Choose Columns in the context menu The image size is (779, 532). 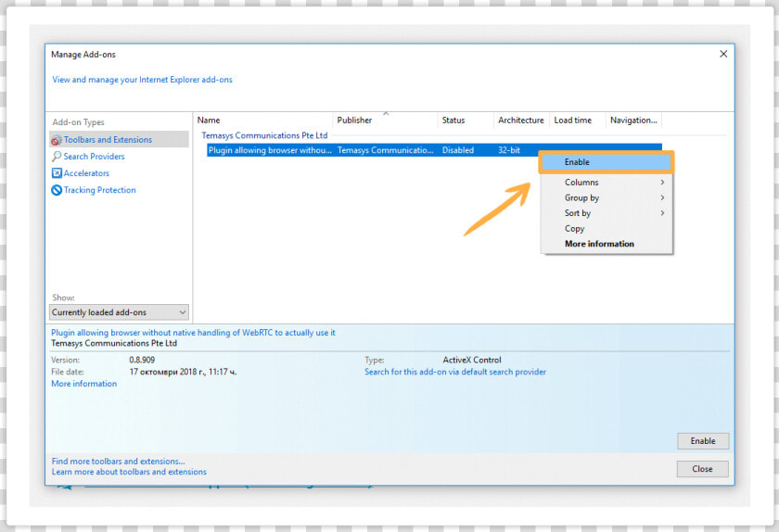tap(607, 183)
